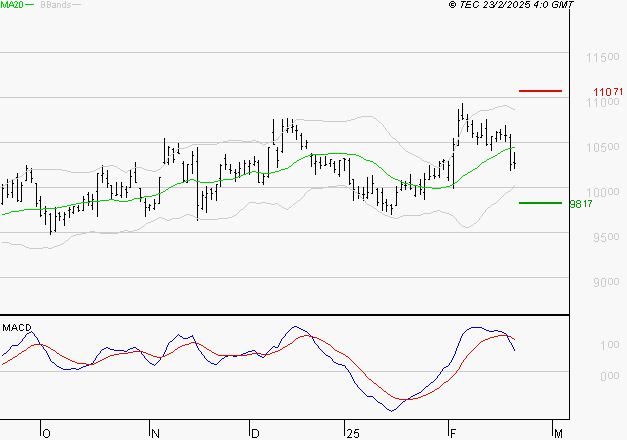
Task: Click the TEC 23/2/2025 copyright text
Action: tap(511, 5)
